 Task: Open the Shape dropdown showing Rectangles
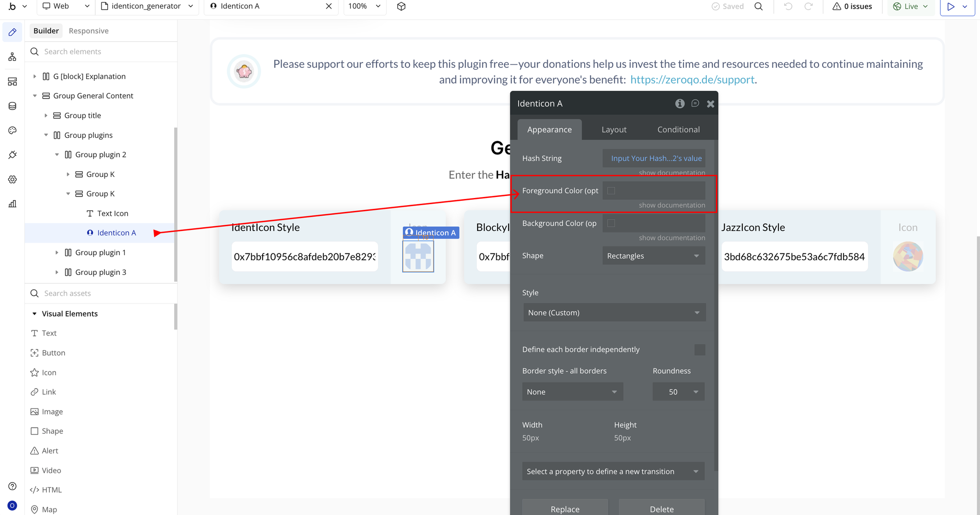point(653,256)
